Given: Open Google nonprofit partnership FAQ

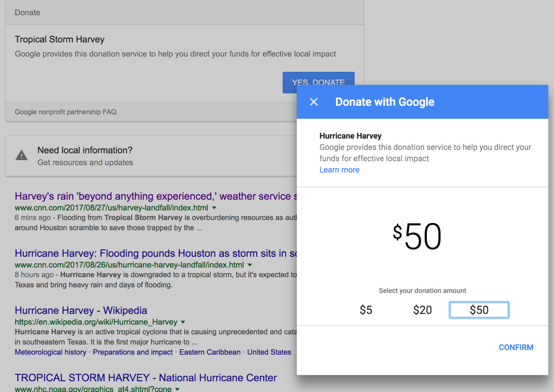Looking at the screenshot, I should coord(65,112).
